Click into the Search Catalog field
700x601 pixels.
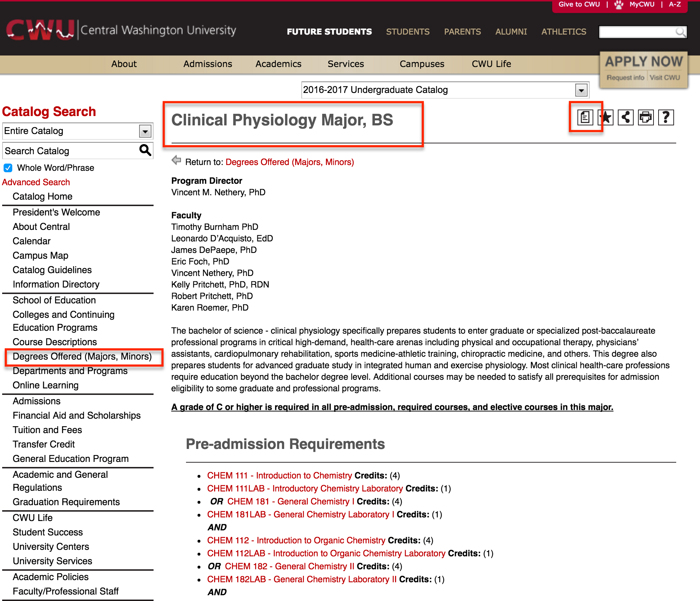pyautogui.click(x=70, y=151)
